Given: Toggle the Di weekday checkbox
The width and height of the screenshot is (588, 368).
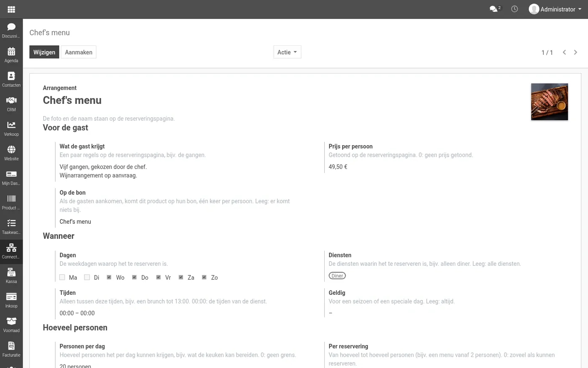Looking at the screenshot, I should 87,277.
